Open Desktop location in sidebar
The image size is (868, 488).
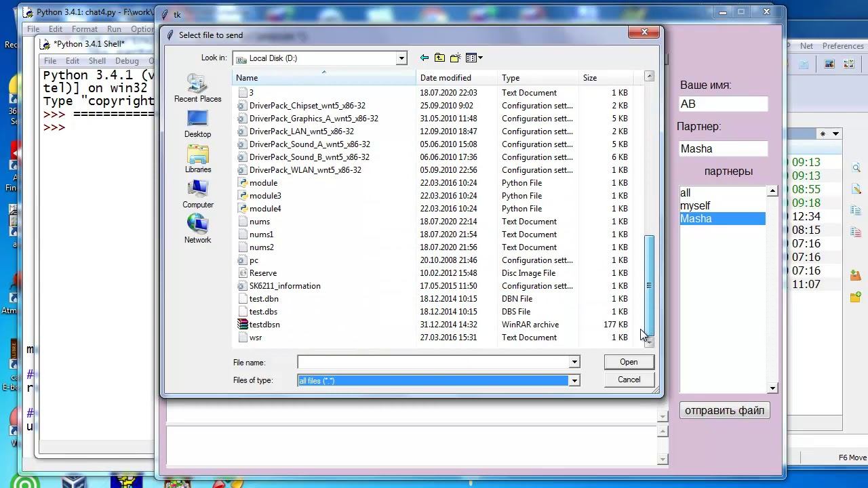click(x=197, y=124)
